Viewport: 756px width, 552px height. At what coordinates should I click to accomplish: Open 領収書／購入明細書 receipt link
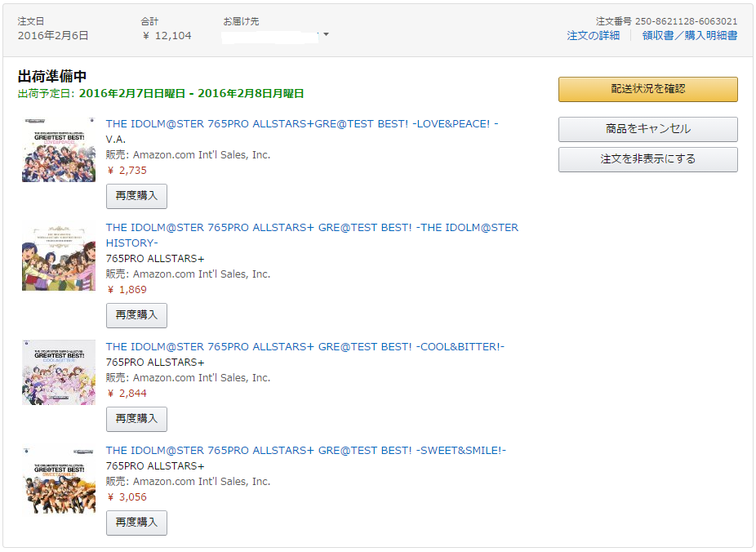[x=689, y=35]
